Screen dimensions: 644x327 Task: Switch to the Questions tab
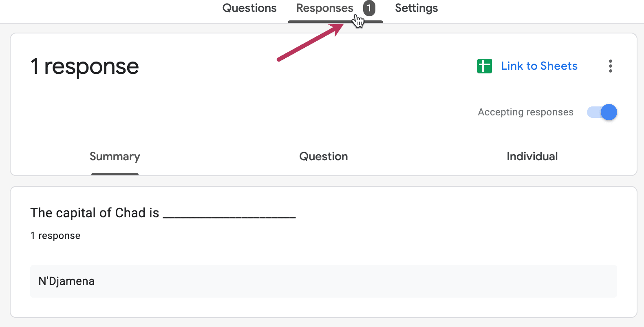[249, 8]
